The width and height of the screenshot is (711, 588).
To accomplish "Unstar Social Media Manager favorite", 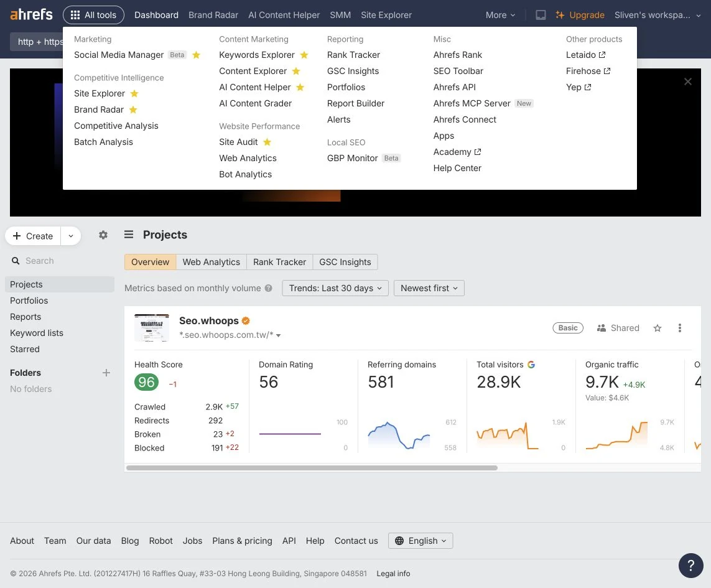I will pos(197,55).
